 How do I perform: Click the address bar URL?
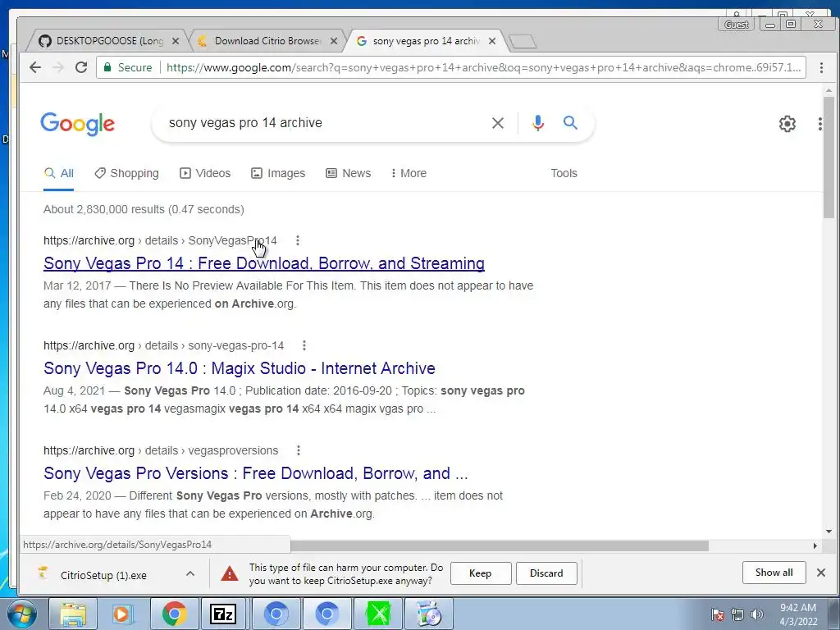coord(482,67)
